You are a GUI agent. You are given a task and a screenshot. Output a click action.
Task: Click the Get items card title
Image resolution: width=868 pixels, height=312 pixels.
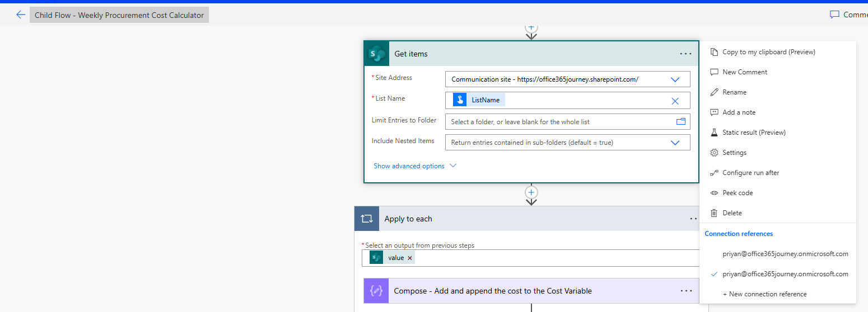pos(411,54)
